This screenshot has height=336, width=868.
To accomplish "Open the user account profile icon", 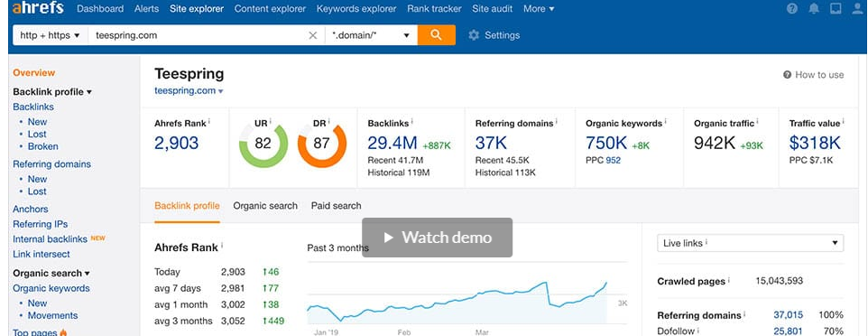I will [x=857, y=9].
